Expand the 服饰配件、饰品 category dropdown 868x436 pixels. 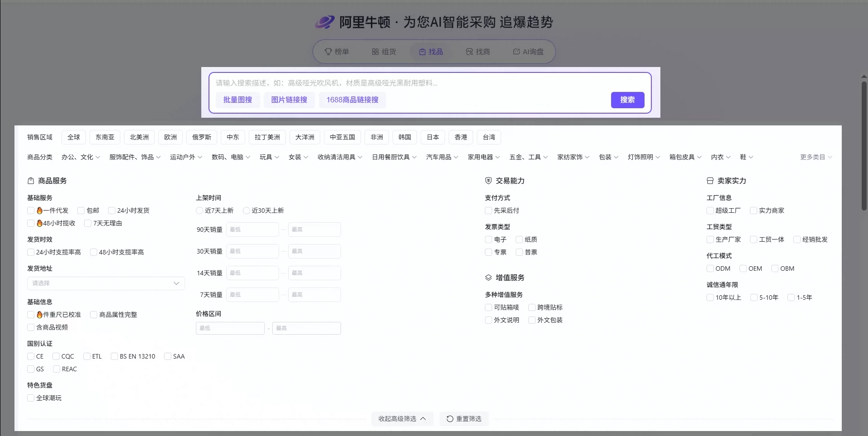pyautogui.click(x=135, y=157)
